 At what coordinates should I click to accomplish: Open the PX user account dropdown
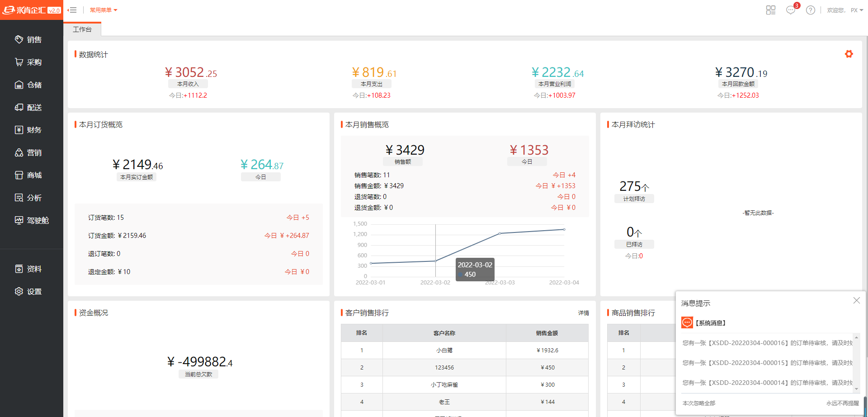pos(857,10)
